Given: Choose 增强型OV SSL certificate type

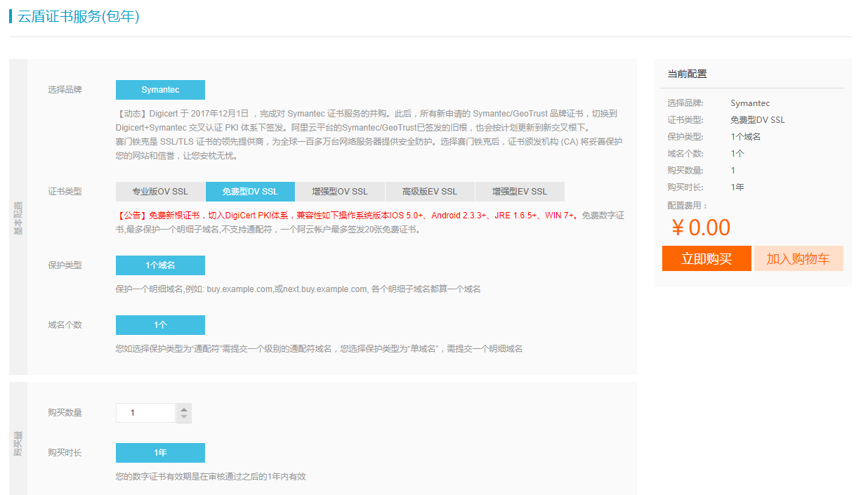Looking at the screenshot, I should (x=340, y=192).
